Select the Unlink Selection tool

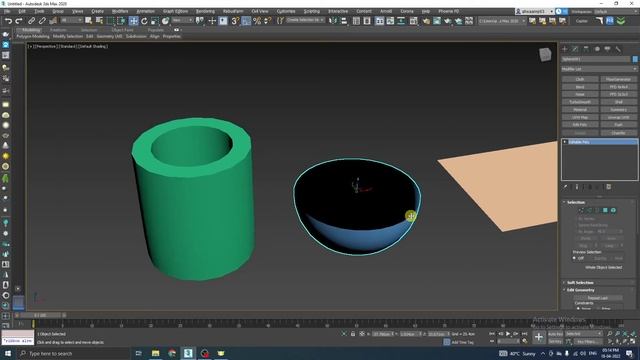[x=42, y=21]
